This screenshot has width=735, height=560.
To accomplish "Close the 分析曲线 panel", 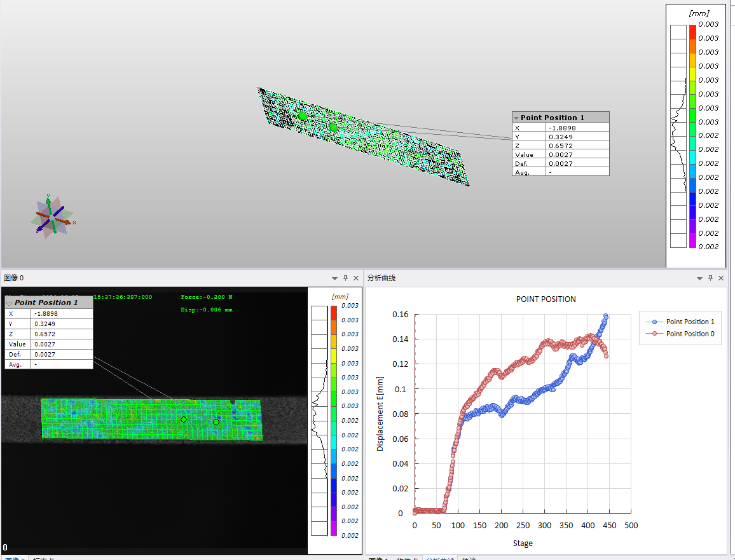I will (x=720, y=278).
